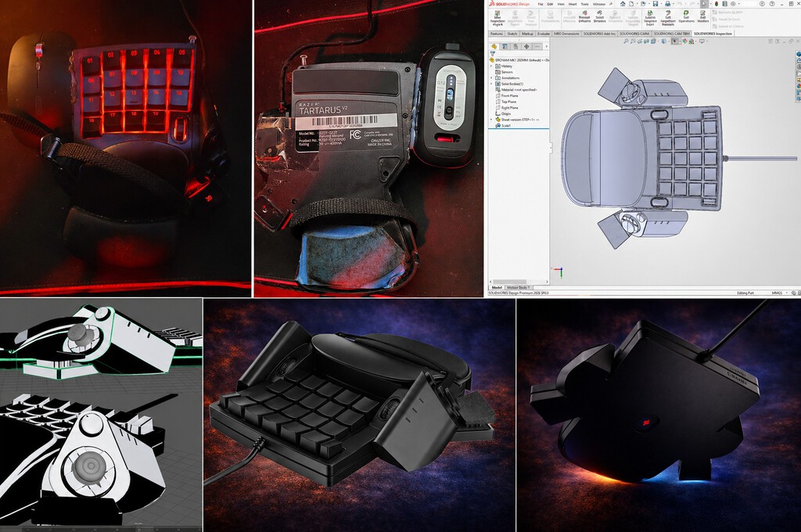Select Material <not specified> in tree

[x=516, y=90]
